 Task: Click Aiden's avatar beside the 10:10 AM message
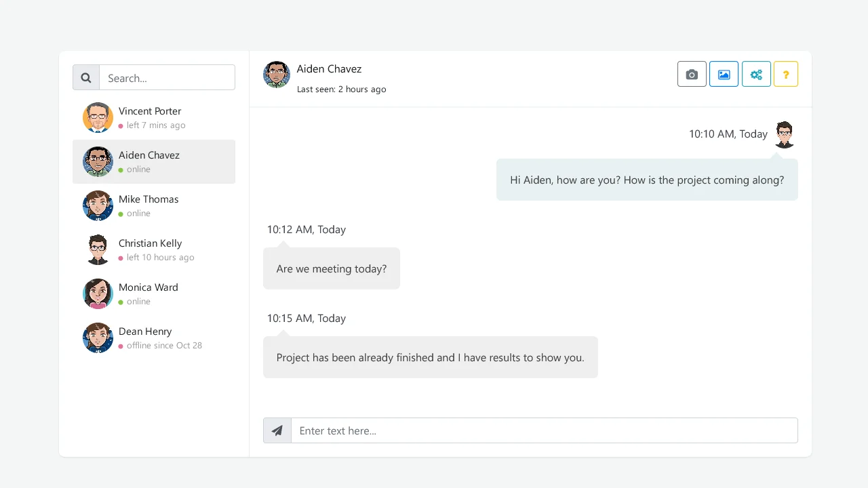point(784,134)
